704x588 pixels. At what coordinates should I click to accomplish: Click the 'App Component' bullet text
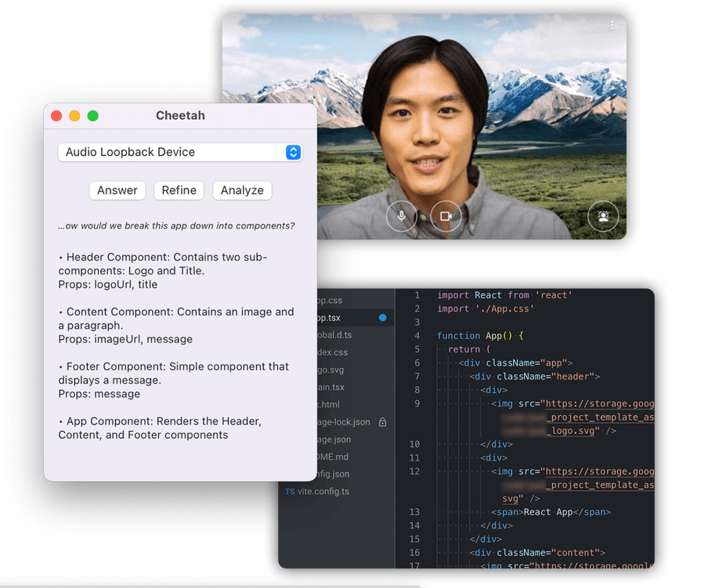160,427
